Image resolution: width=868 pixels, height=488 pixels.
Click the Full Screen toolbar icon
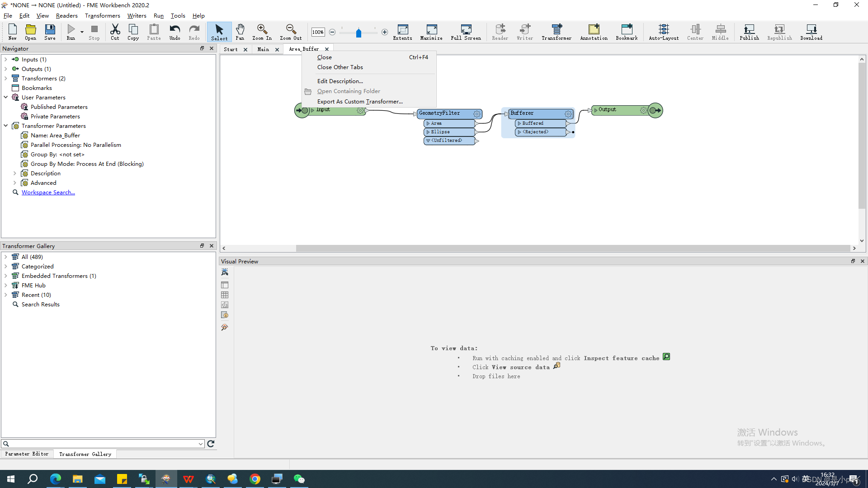click(x=466, y=32)
